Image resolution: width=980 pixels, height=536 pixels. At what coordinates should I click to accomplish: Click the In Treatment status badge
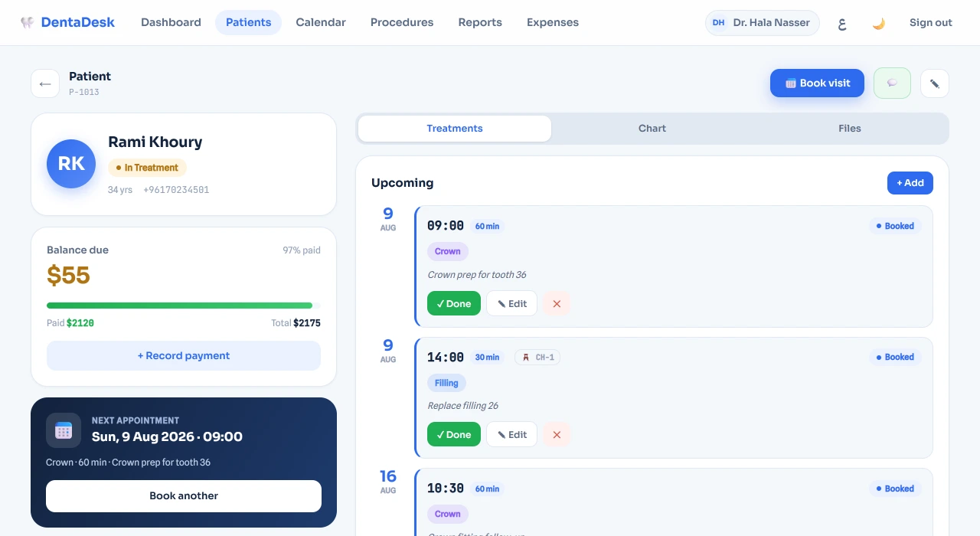[147, 168]
